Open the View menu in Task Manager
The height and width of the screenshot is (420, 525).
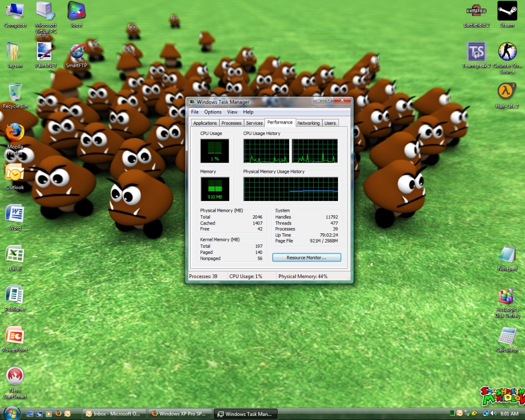click(232, 112)
